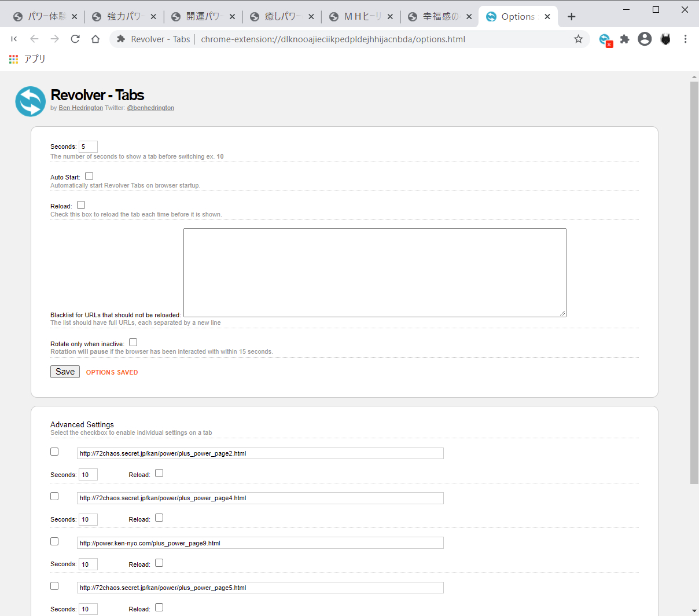Screen dimensions: 699x616
Task: Click the black cat extension icon
Action: coord(665,39)
